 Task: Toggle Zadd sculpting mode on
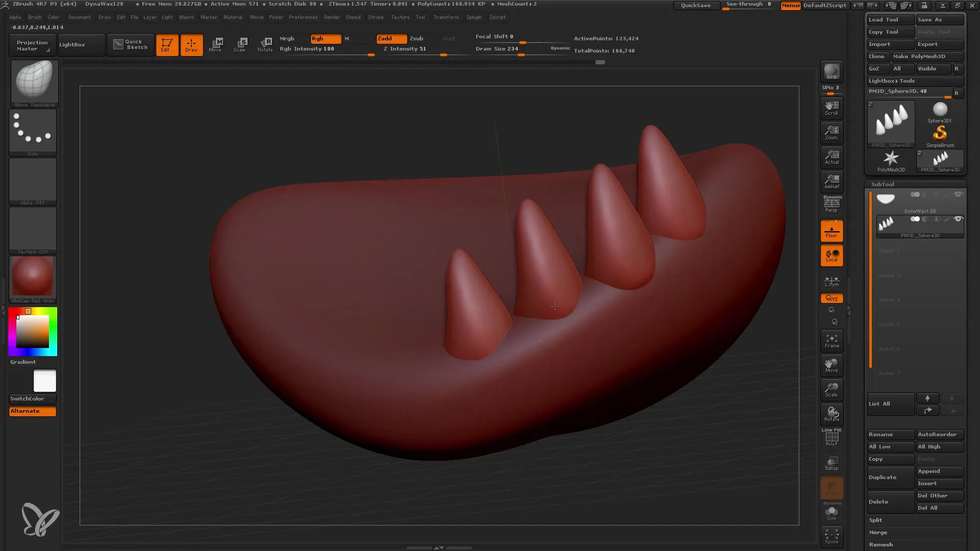coord(390,38)
